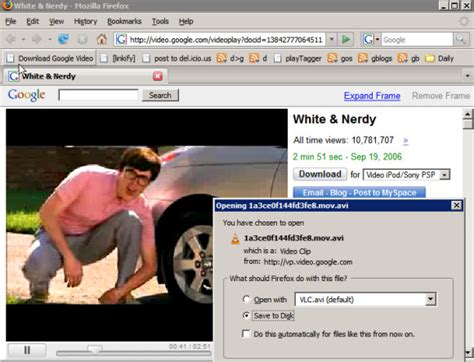Screen dimensions: 474x362
Task: Open the Help menu
Action: pos(186,21)
